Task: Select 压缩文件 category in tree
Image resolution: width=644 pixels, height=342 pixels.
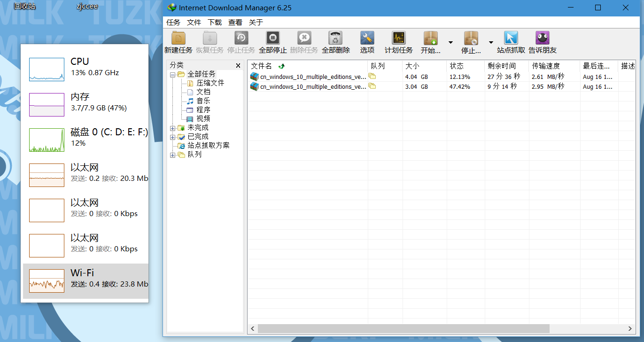Action: pyautogui.click(x=210, y=83)
